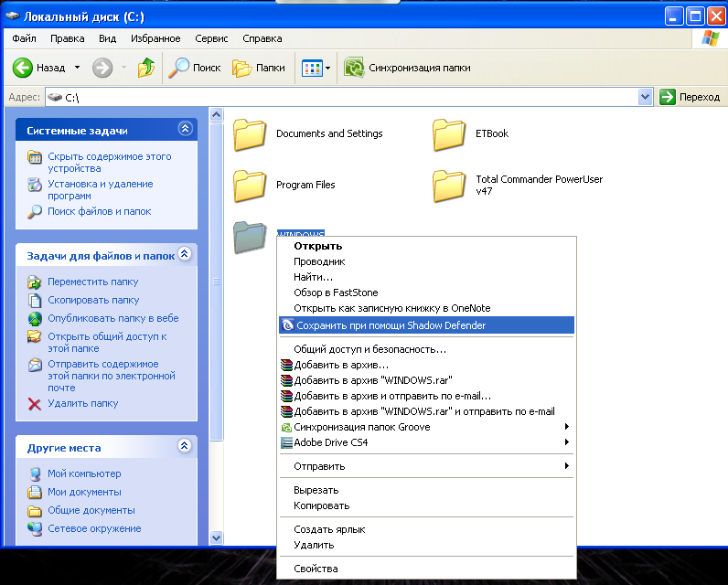Click Shadow Defender icon in context menu

[288, 325]
